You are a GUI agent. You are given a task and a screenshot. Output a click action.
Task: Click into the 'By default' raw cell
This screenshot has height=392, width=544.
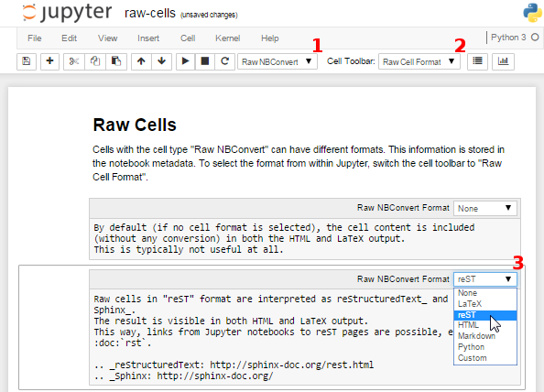pos(305,239)
